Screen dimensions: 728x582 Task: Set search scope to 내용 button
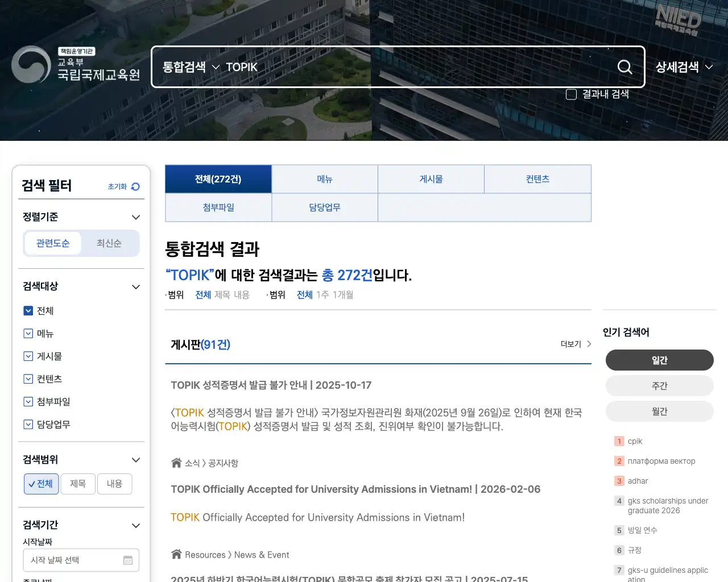[114, 484]
